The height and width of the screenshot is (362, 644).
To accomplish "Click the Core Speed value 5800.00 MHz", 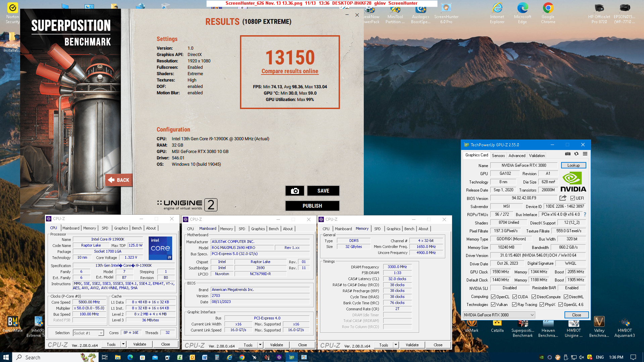I will [x=89, y=302].
